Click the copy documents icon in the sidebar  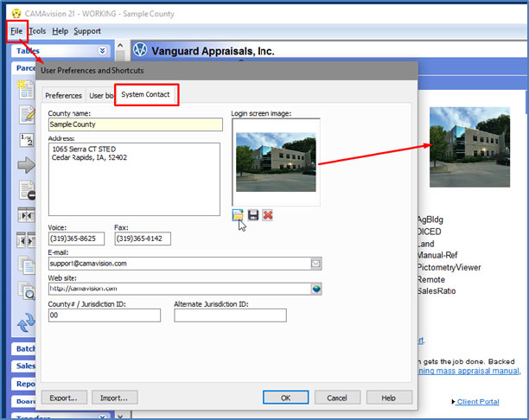(26, 265)
